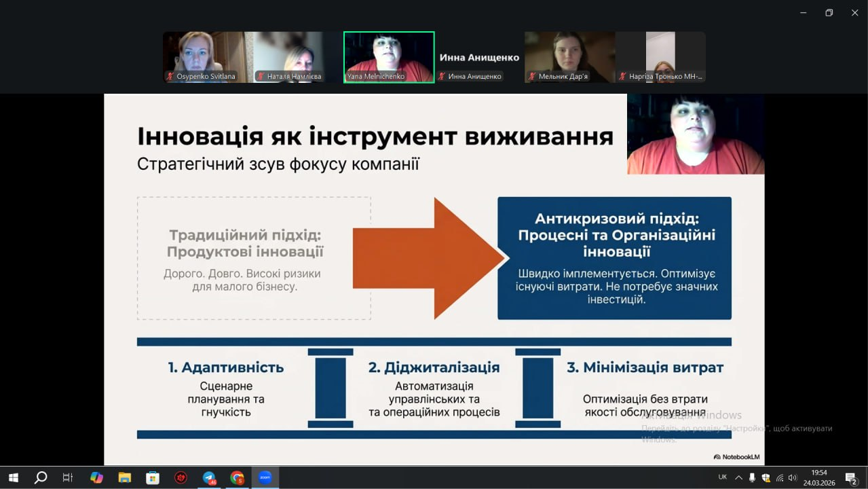This screenshot has width=868, height=489.
Task: Open File Explorer from the taskbar
Action: (124, 477)
